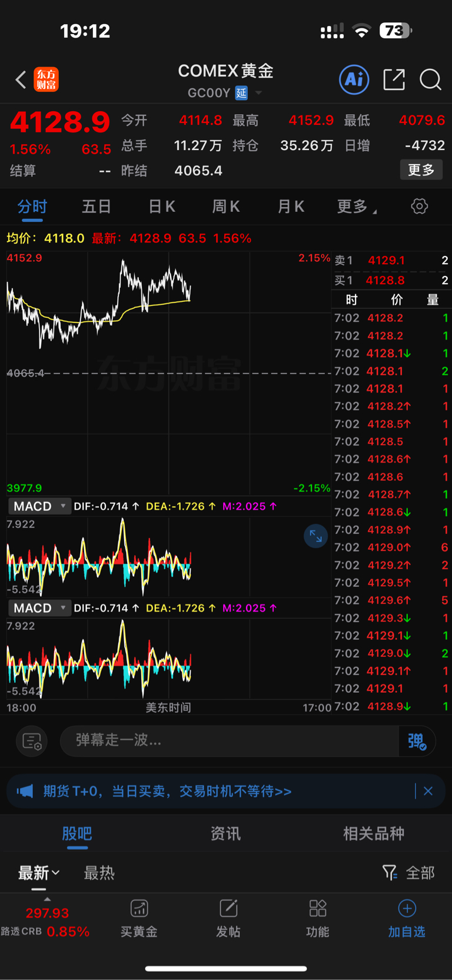Image resolution: width=452 pixels, height=980 pixels.
Task: Tap the first MACD histogram chart
Action: click(168, 557)
